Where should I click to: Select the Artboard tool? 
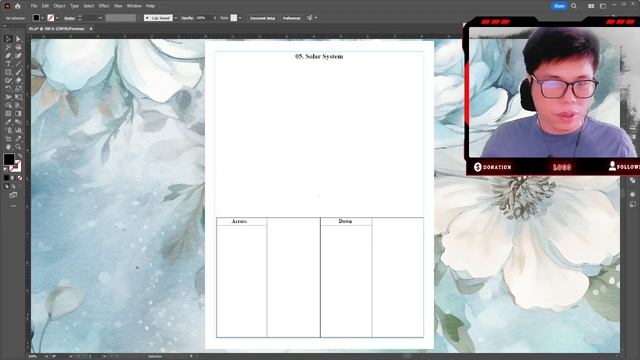(x=8, y=139)
